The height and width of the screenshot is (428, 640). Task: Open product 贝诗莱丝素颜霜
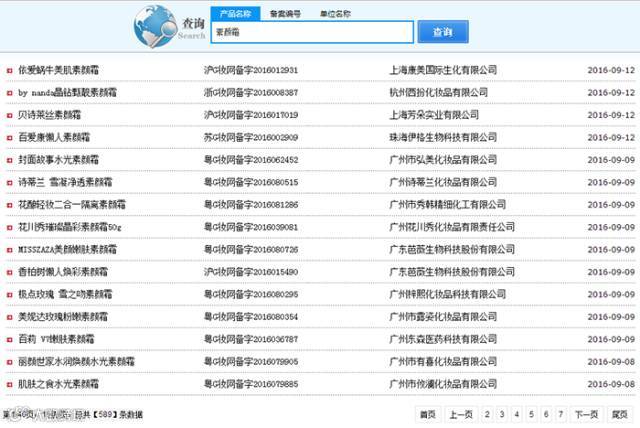49,115
